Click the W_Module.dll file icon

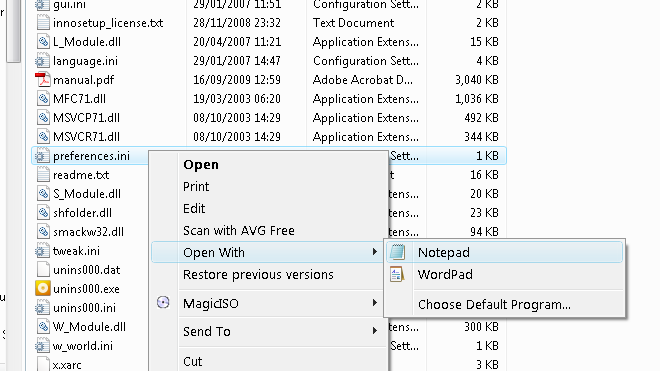43,326
